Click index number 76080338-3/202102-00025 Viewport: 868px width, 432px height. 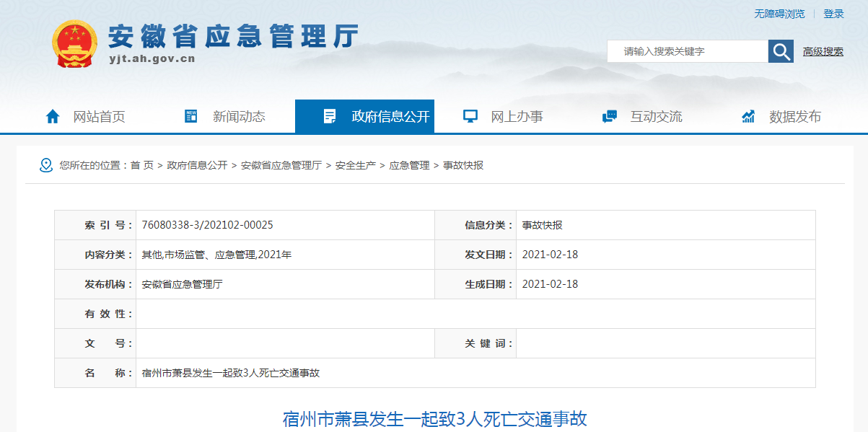tap(208, 225)
